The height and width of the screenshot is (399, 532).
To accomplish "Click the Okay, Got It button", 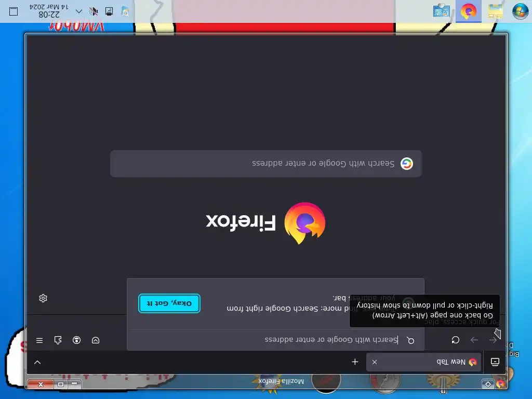I will tap(169, 303).
